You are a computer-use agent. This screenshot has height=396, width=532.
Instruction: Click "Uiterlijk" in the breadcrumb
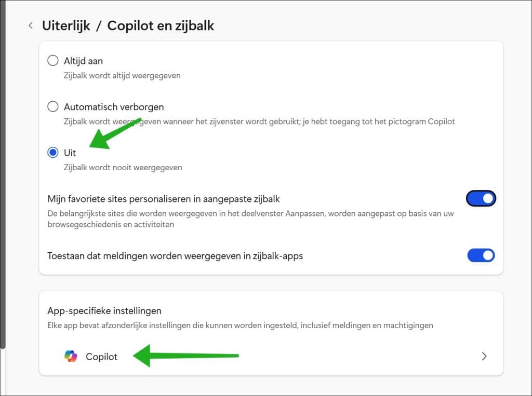coord(66,25)
